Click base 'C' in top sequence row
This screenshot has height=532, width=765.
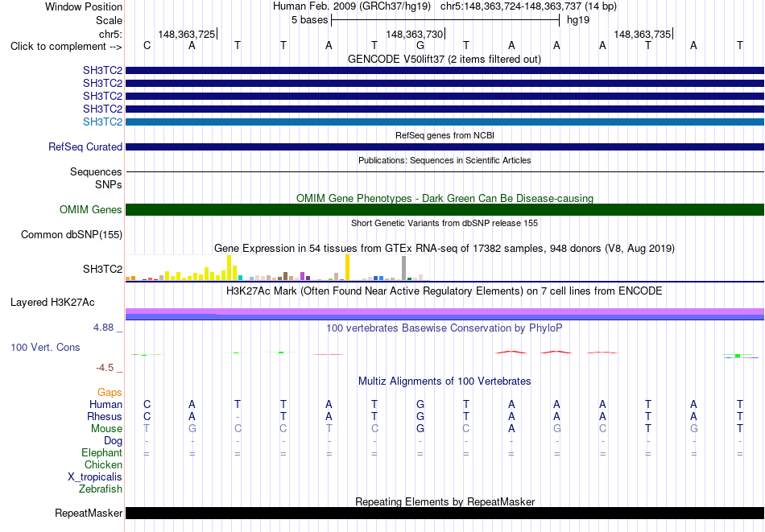click(147, 46)
